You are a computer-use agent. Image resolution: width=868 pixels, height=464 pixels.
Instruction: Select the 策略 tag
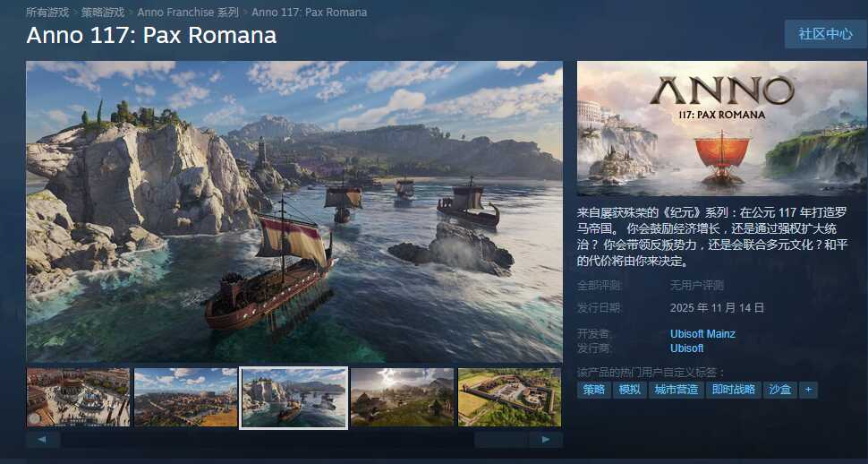point(594,390)
